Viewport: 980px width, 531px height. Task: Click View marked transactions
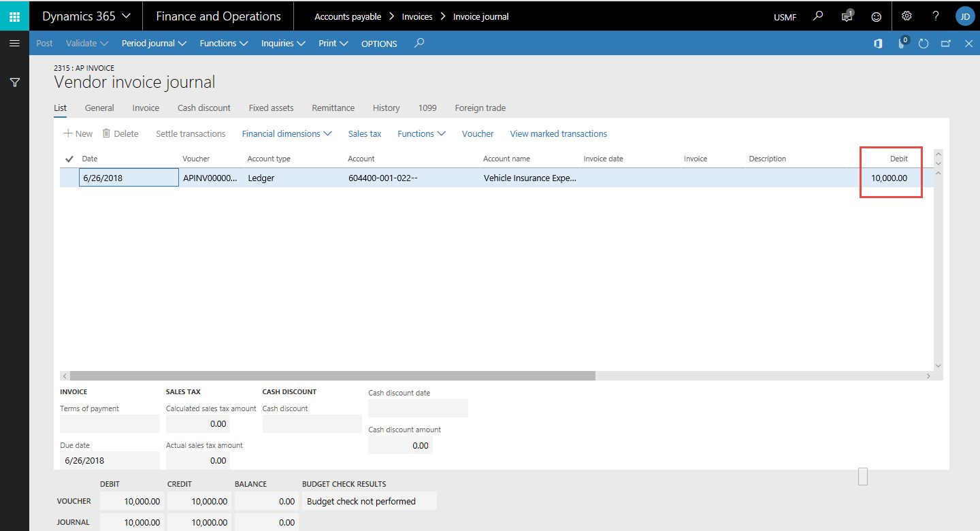(558, 133)
